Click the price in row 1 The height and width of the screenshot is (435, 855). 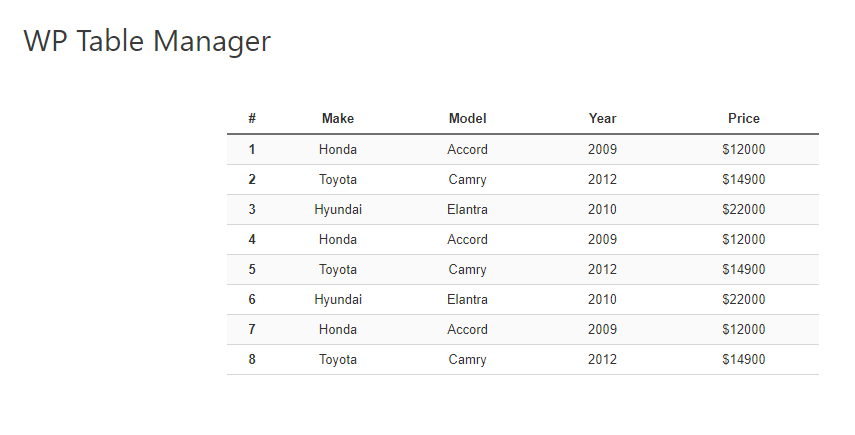point(743,149)
